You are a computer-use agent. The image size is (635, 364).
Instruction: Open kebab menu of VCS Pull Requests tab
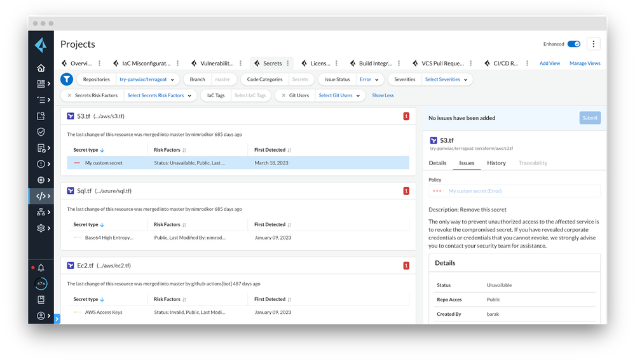(x=470, y=63)
